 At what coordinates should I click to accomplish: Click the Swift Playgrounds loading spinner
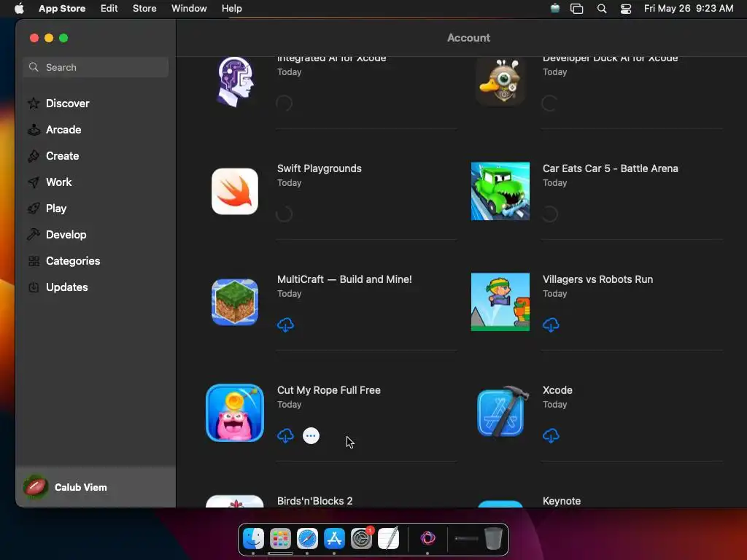click(x=285, y=214)
